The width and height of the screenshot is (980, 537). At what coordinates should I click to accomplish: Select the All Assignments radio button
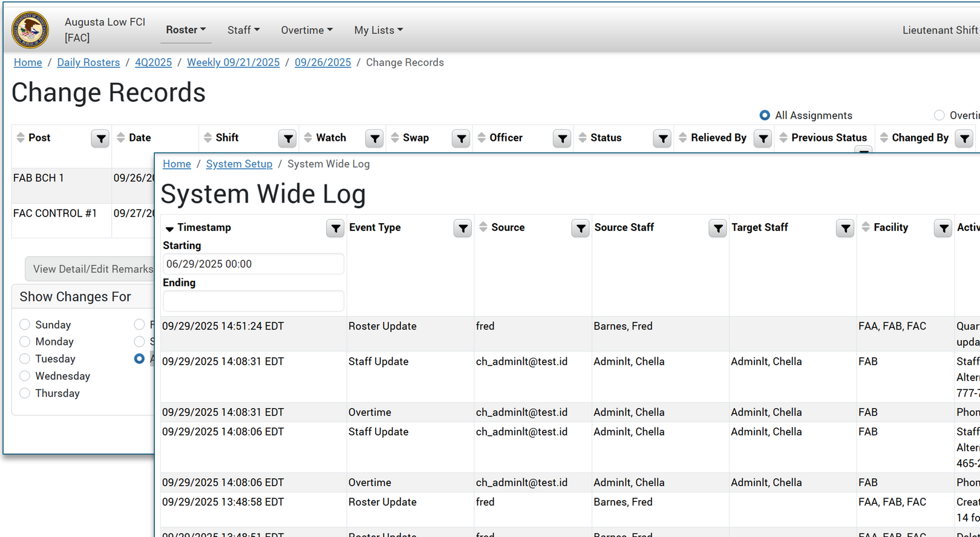click(x=765, y=116)
